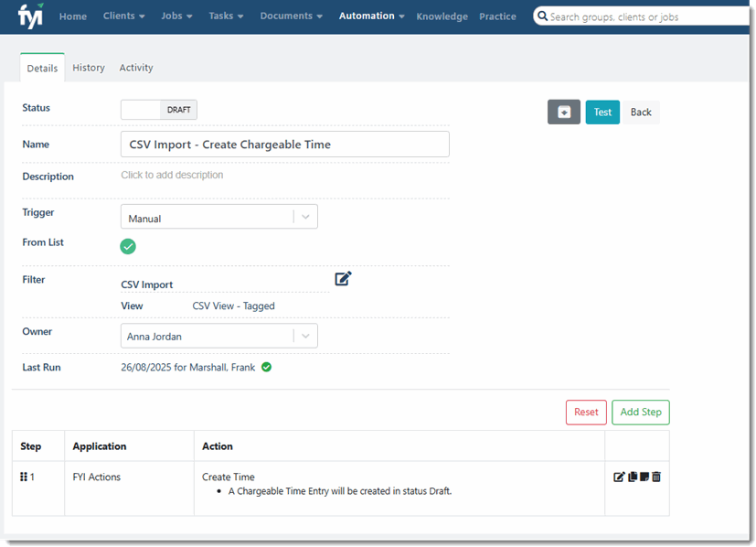756x547 pixels.
Task: Grab the drag handle for step 1
Action: pyautogui.click(x=23, y=477)
